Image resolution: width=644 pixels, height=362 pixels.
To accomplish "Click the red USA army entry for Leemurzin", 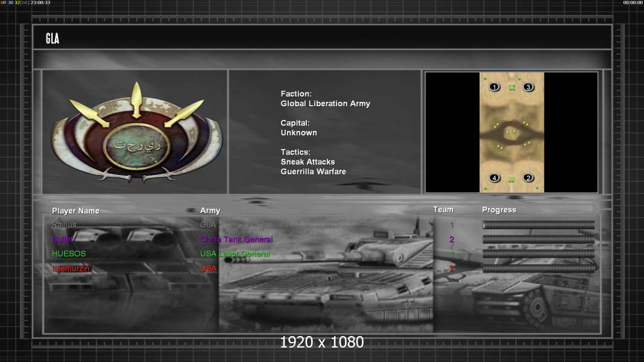I will pyautogui.click(x=208, y=268).
